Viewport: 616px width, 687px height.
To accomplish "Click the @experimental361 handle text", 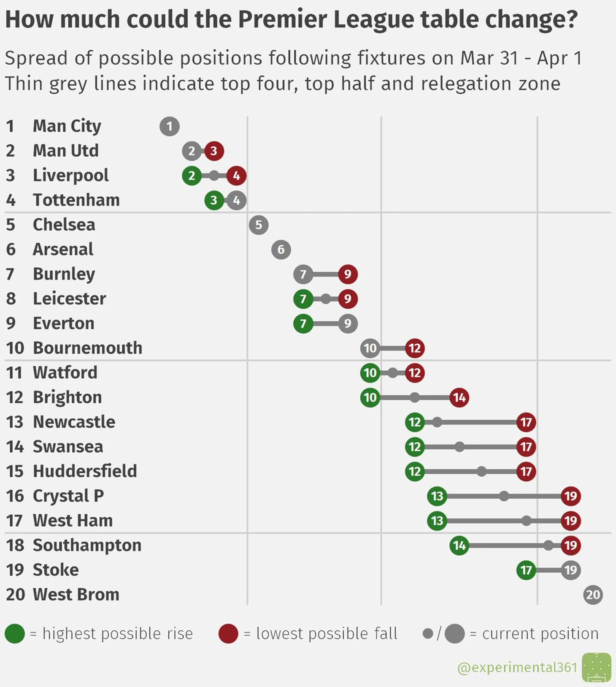I will (x=517, y=667).
